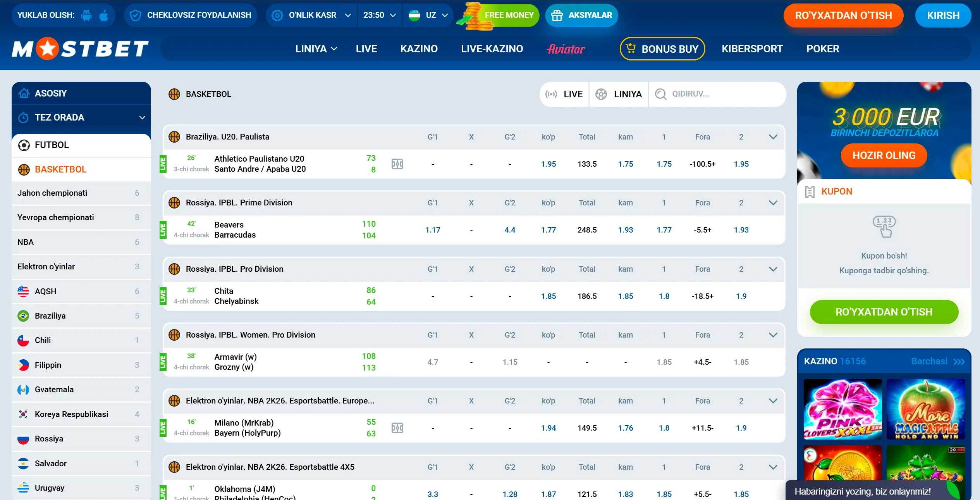The width and height of the screenshot is (980, 500).
Task: Focus the QIDIRUV search field
Action: click(x=717, y=94)
